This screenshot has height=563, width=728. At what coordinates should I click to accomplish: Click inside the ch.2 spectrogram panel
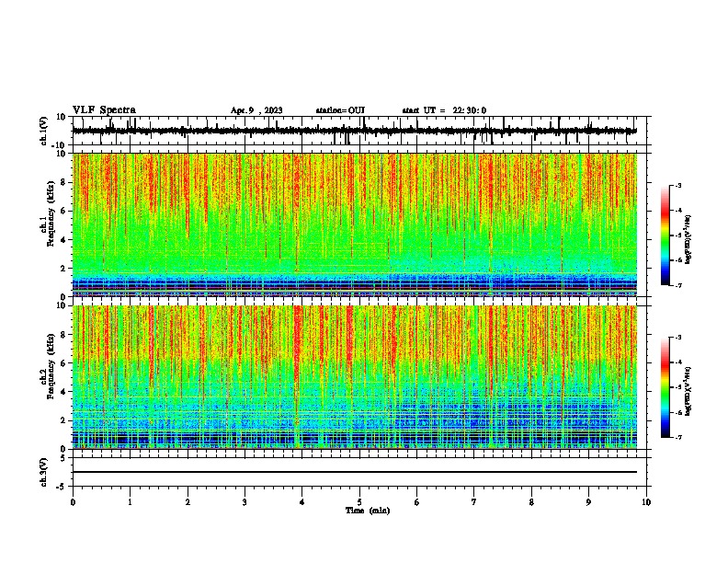355,377
